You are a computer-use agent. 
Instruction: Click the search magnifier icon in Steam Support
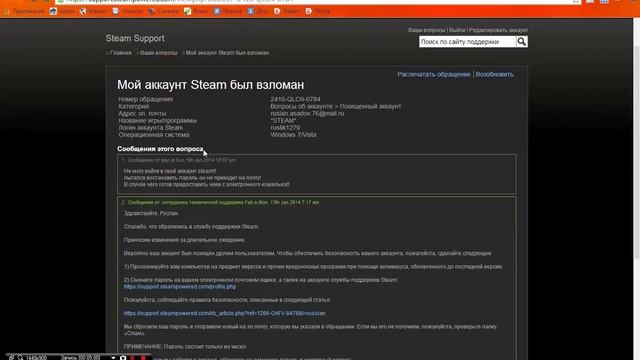[522, 42]
